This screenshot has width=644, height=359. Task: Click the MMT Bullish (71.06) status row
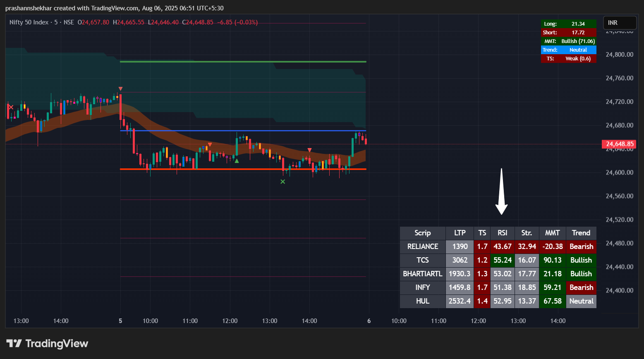pyautogui.click(x=568, y=41)
